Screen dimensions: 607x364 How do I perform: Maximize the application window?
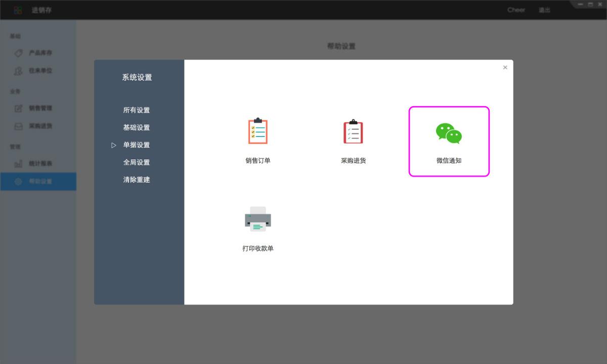590,4
